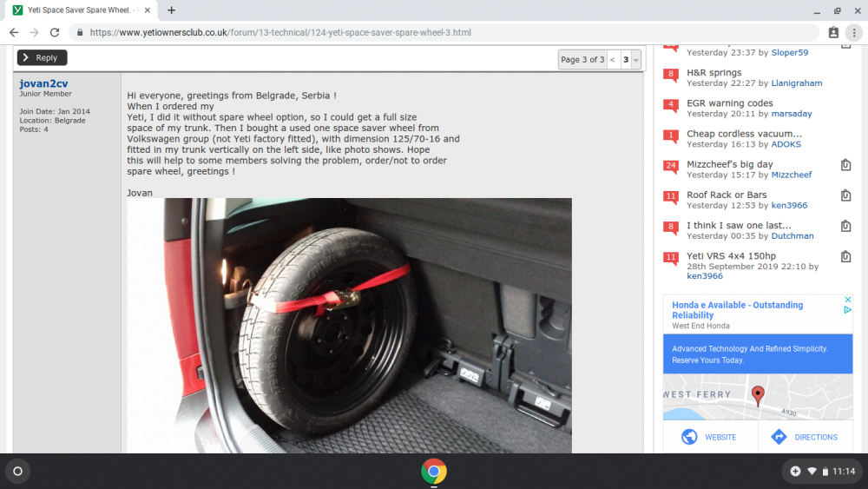Open H&R springs thread
This screenshot has width=868, height=489.
point(714,73)
